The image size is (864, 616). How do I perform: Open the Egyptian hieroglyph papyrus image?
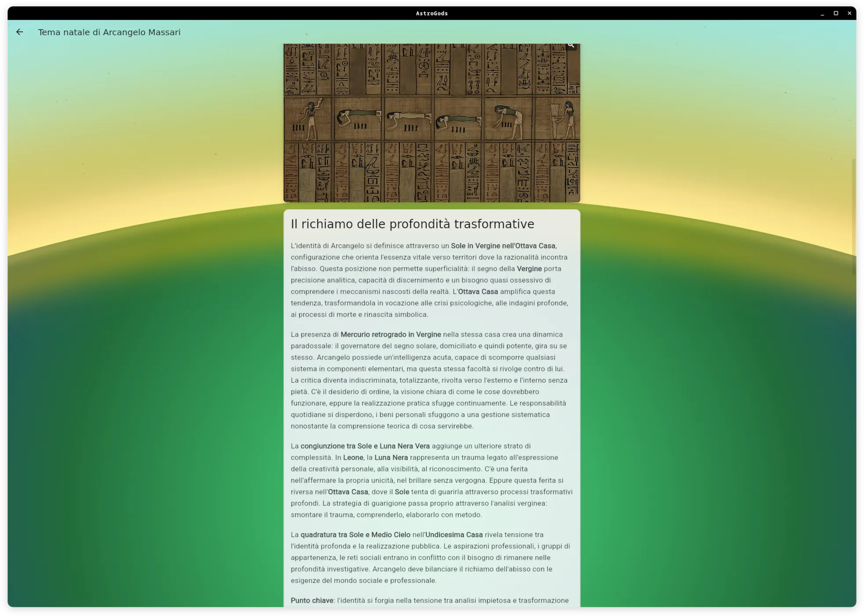pyautogui.click(x=432, y=123)
